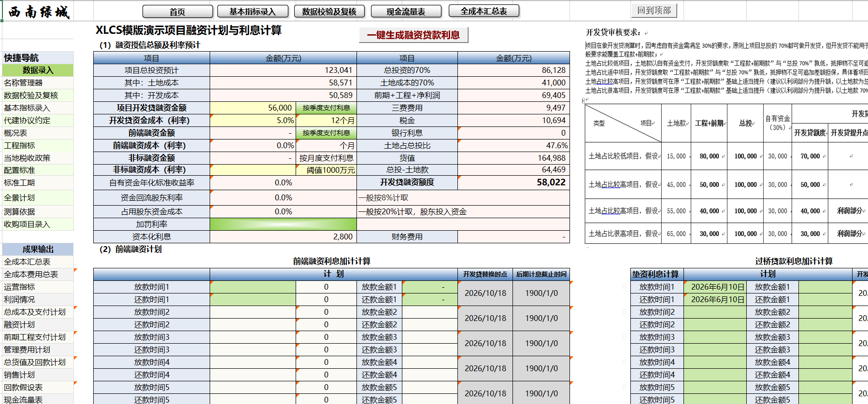This screenshot has width=868, height=404.
Task: Click 垫资利息计算 header cell
Action: (656, 274)
